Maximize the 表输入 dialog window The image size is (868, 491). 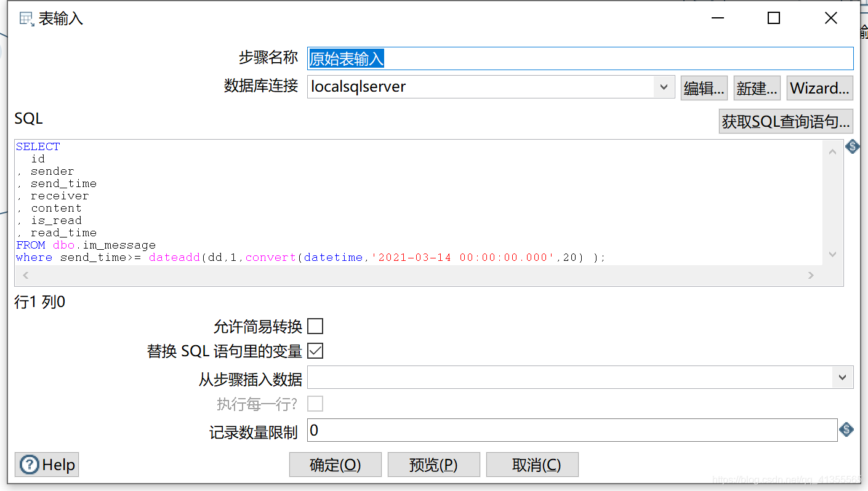point(774,18)
